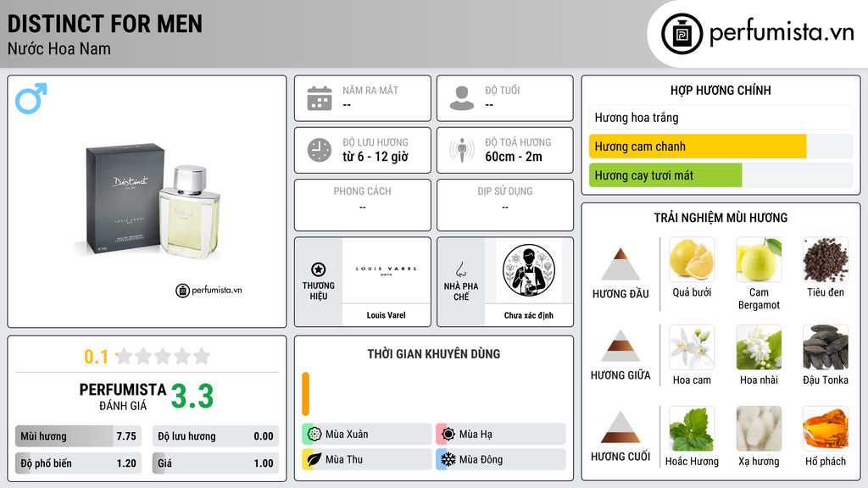Click the Độ lưu hương 0.00 score bar
Screen dimensions: 868x488
[215, 436]
